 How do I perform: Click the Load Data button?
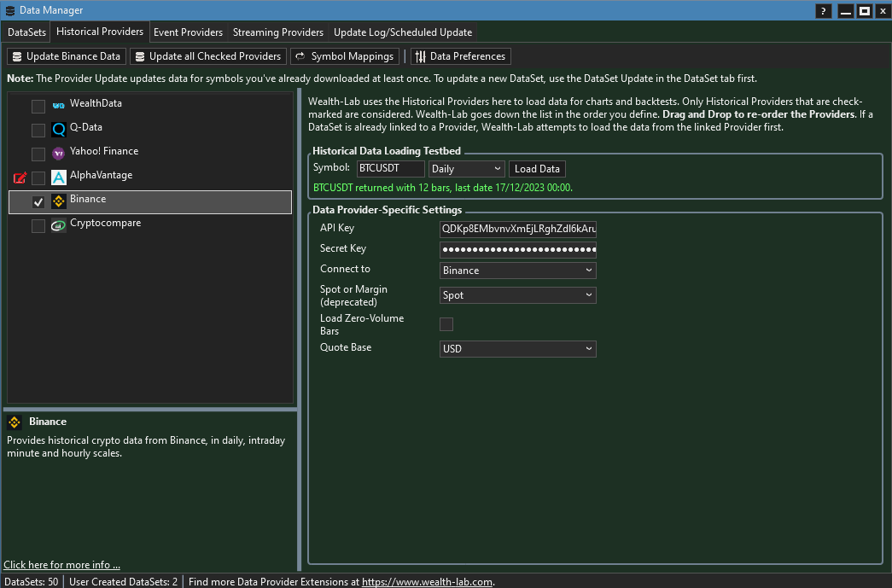(x=537, y=169)
